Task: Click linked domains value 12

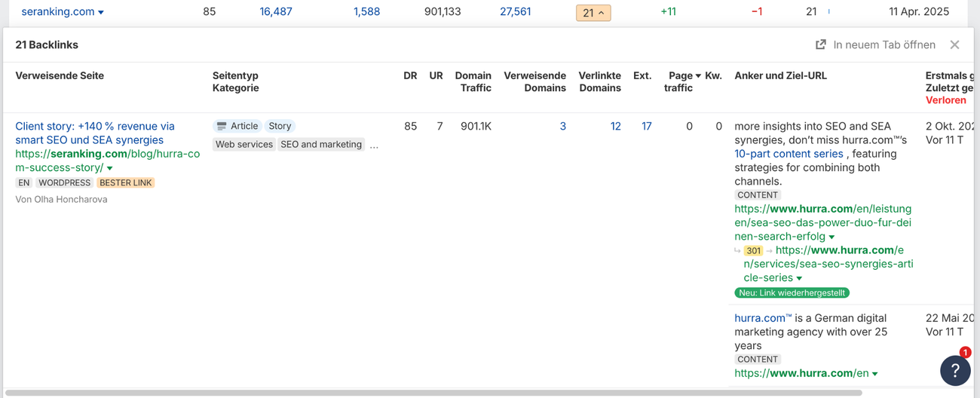Action: [x=615, y=127]
